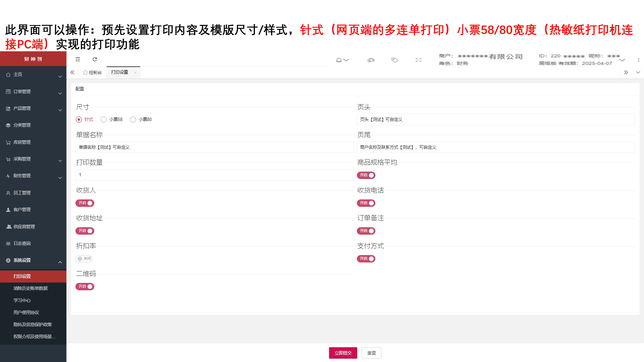
Task: Click the theme palette icon
Action: 371,60
